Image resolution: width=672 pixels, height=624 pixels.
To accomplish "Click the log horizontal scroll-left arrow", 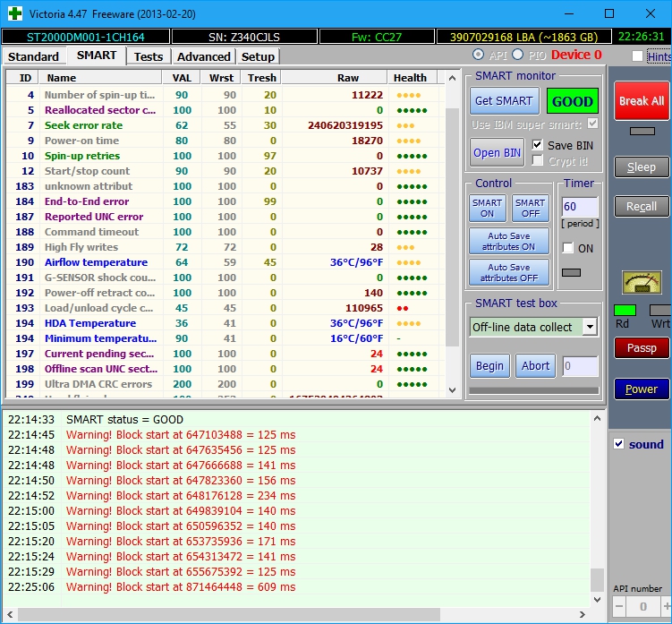I will click(10, 614).
